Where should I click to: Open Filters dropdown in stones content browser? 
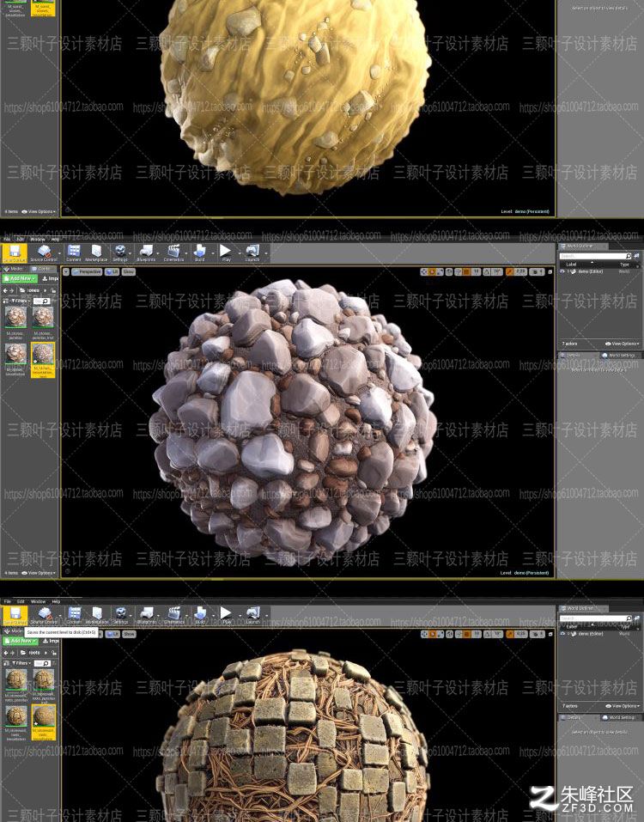click(19, 301)
